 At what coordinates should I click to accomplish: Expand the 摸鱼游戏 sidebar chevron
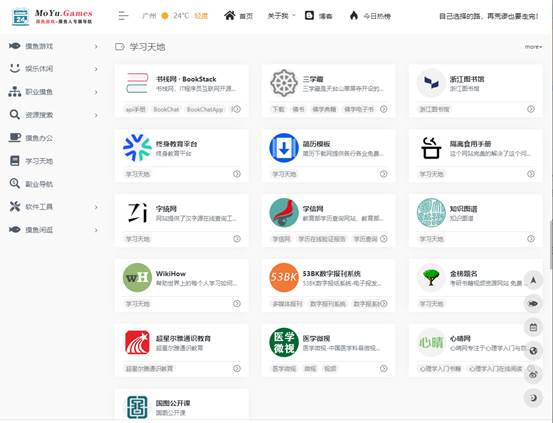pos(96,46)
